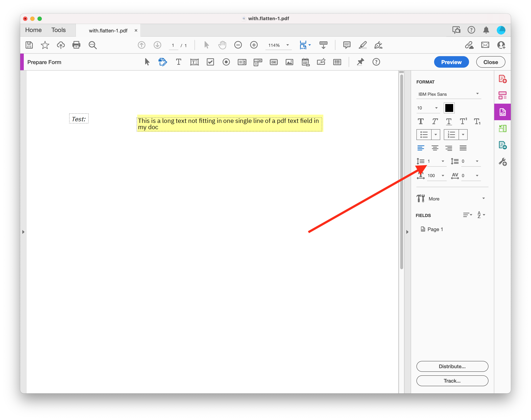Image resolution: width=531 pixels, height=420 pixels.
Task: Select the Barcode field tool
Action: coord(337,62)
